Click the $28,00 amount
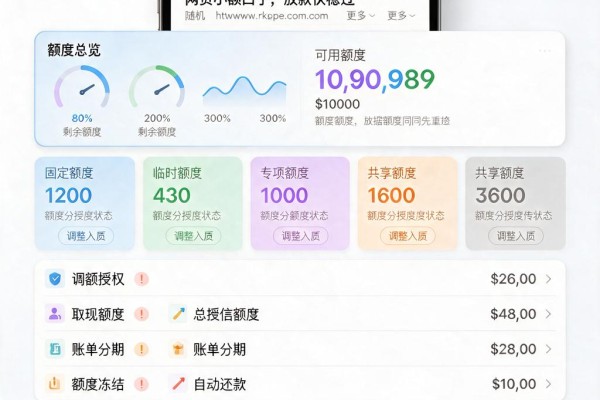Image resolution: width=600 pixels, height=400 pixels. [x=513, y=349]
